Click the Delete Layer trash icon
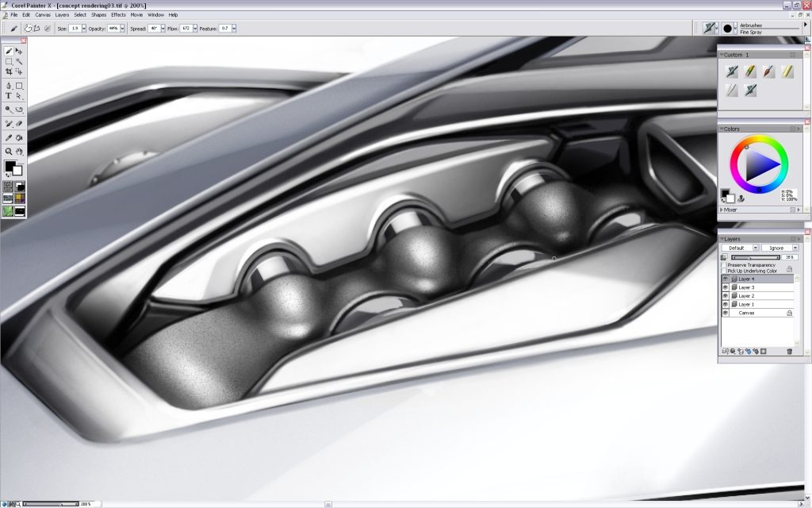 pos(789,350)
